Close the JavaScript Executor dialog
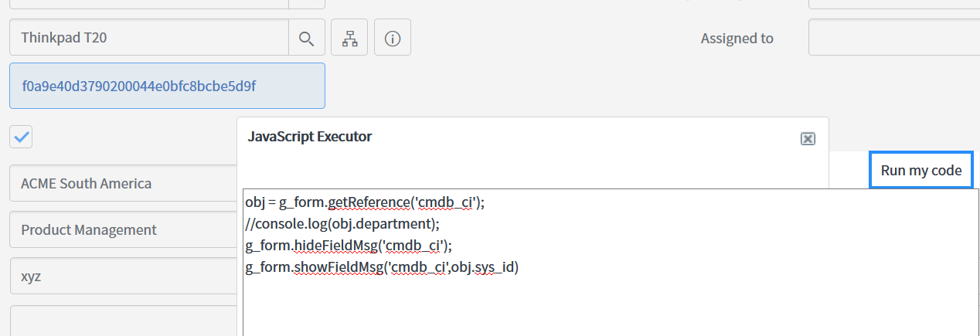Image resolution: width=980 pixels, height=336 pixels. [808, 138]
